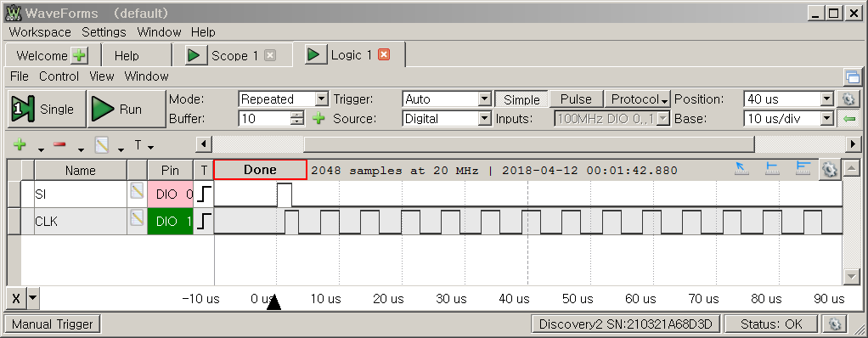The height and width of the screenshot is (338, 868).
Task: Open the Mode dropdown showing Repeated
Action: [x=322, y=99]
